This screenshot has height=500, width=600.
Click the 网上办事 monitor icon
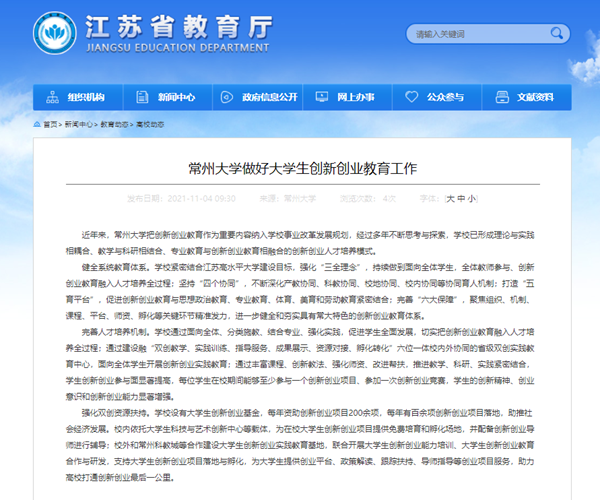[x=323, y=97]
